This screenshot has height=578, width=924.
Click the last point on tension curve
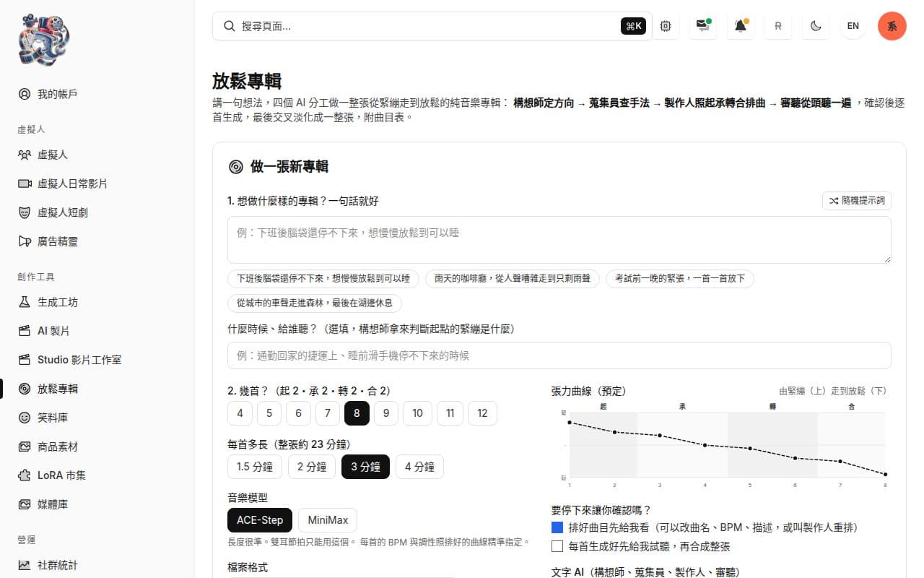[885, 475]
